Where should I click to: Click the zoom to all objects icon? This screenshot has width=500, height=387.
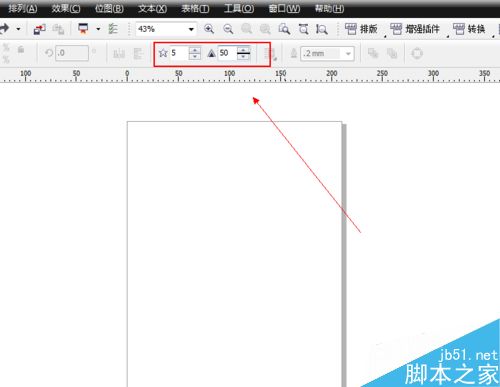(265, 29)
